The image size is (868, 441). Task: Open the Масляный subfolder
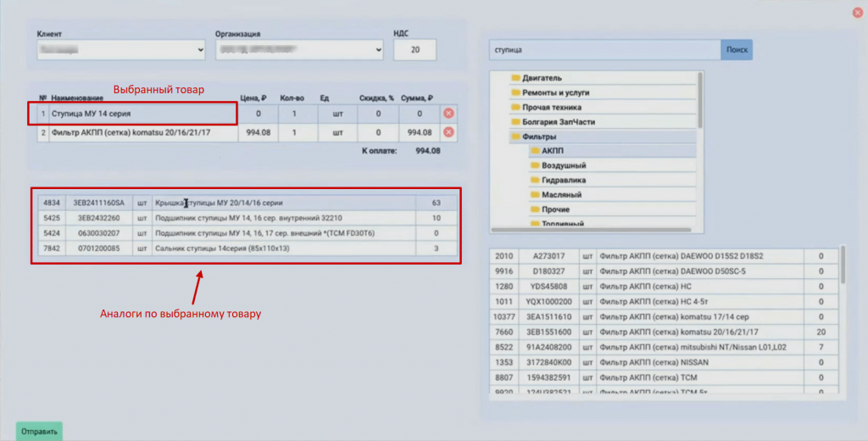(561, 195)
